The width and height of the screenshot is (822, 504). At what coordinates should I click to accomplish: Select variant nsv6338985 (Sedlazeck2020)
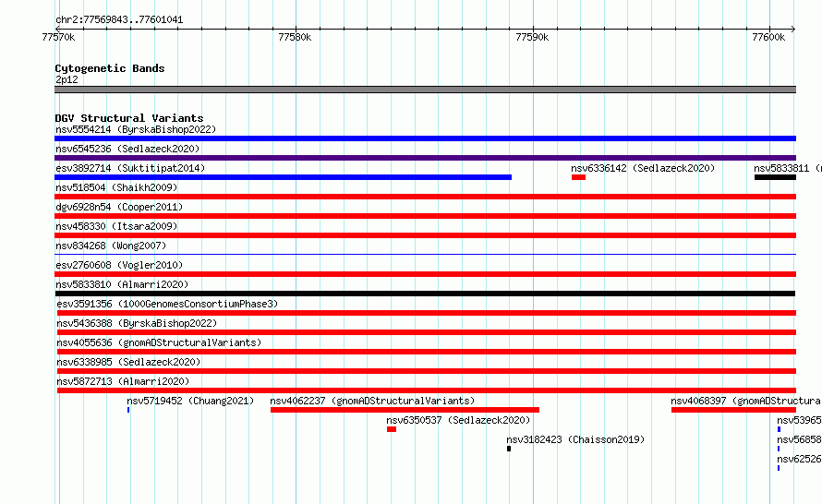tap(427, 371)
